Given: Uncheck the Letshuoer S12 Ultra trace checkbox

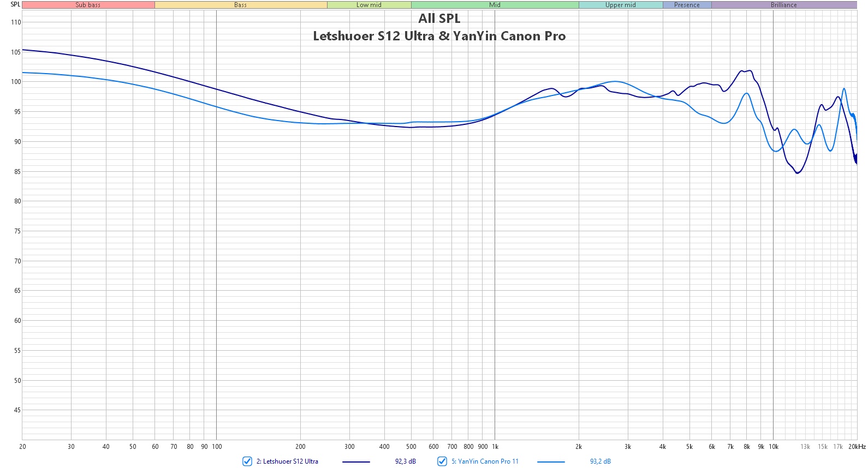Looking at the screenshot, I should [247, 461].
